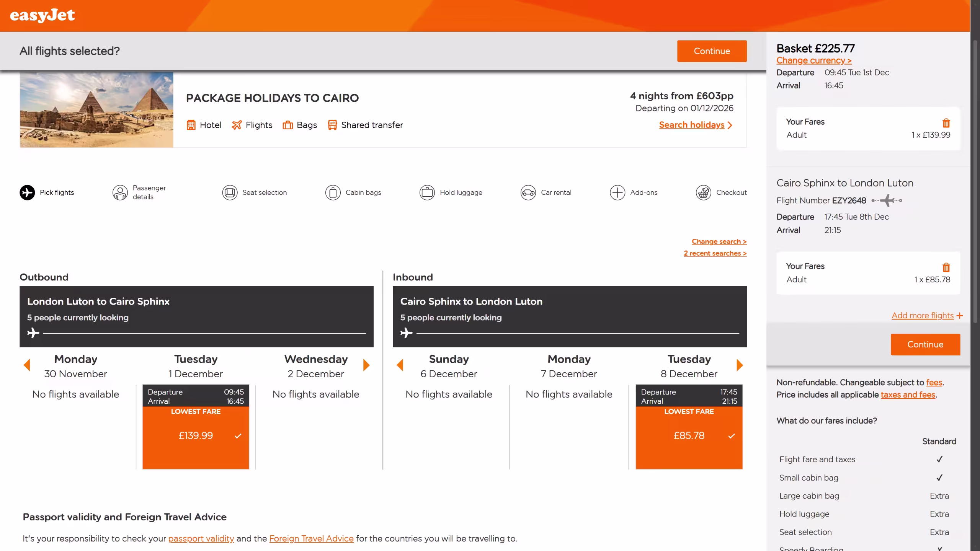Delete the £139.99 outbound fare with trash icon

pos(946,123)
